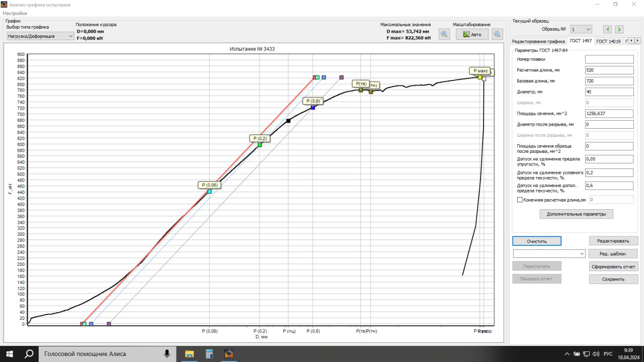Go to next sample with green right arrow
This screenshot has height=362, width=644.
[619, 29]
